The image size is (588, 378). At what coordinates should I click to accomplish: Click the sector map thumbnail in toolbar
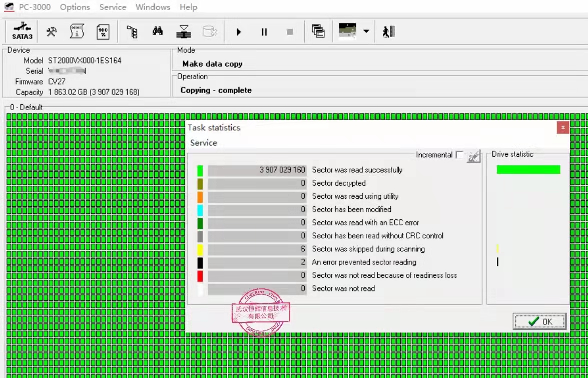347,31
